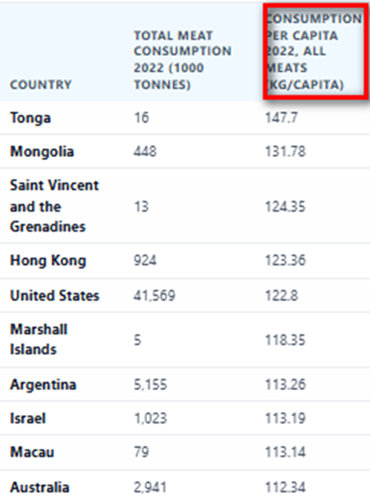Click the United States country name
This screenshot has width=370, height=500.
coord(55,296)
